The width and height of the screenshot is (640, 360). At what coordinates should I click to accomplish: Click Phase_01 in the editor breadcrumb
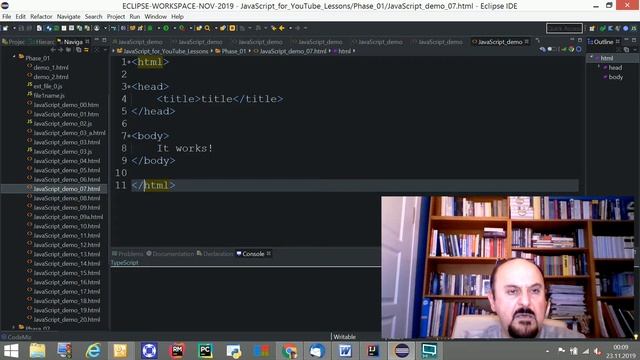click(234, 51)
